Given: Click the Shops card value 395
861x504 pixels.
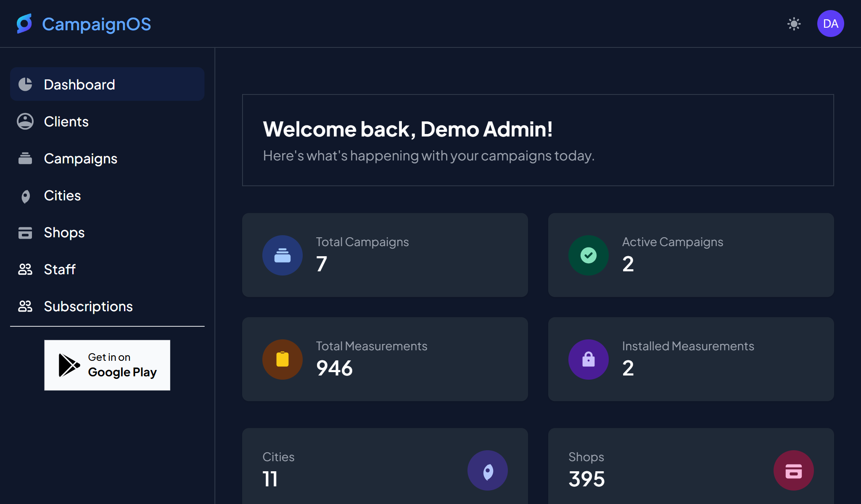Looking at the screenshot, I should pos(586,479).
